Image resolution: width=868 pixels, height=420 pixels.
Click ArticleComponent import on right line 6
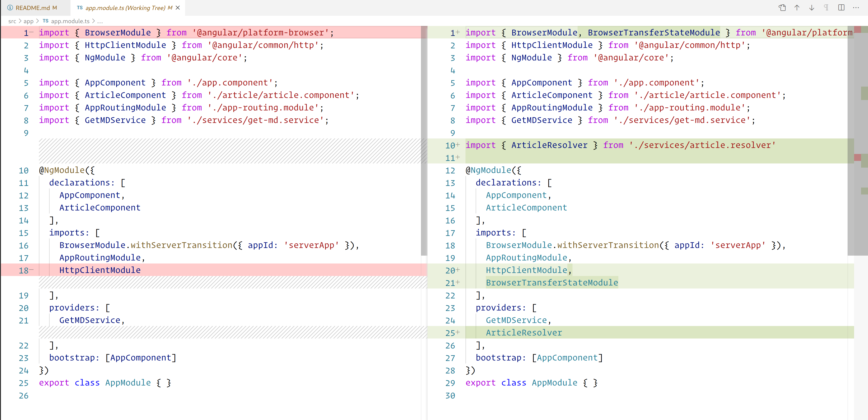(626, 95)
